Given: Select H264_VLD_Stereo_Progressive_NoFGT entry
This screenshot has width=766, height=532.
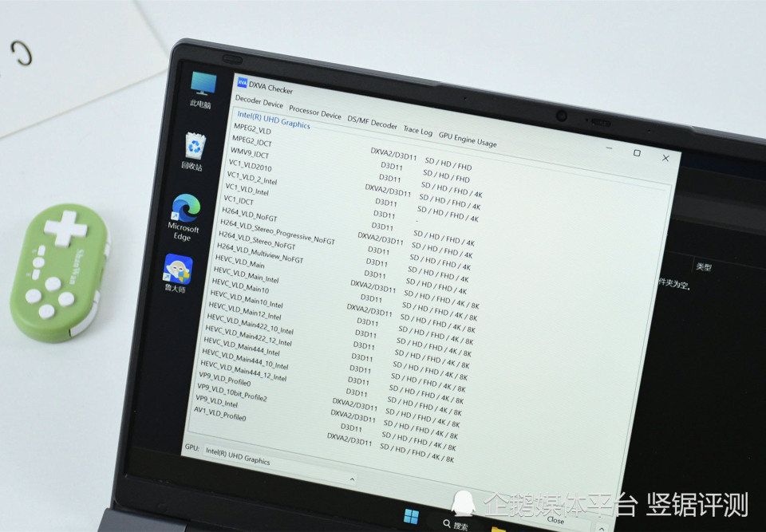Looking at the screenshot, I should coord(278,231).
